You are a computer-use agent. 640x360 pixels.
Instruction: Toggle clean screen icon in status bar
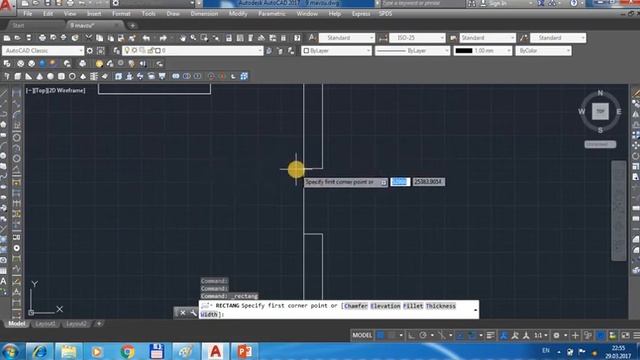625,336
